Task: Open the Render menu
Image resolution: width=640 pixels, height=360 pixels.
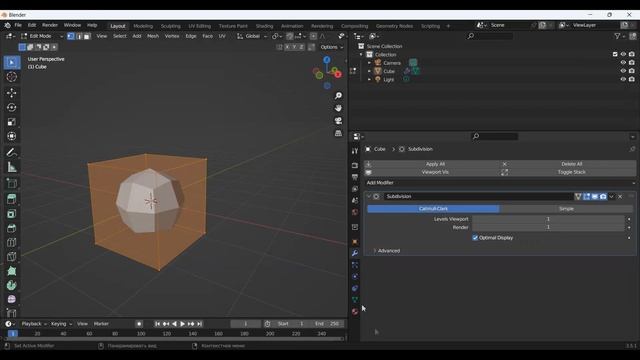Action: [x=50, y=25]
